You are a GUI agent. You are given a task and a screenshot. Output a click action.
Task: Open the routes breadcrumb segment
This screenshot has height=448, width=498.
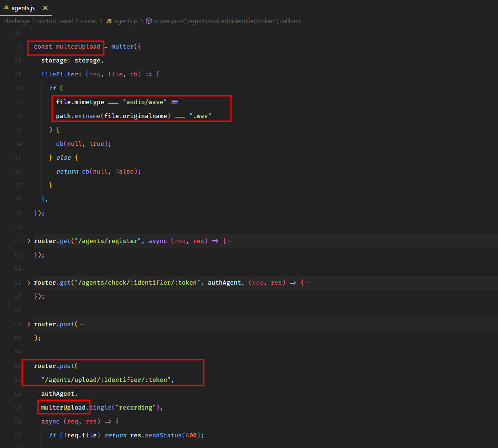coord(88,21)
